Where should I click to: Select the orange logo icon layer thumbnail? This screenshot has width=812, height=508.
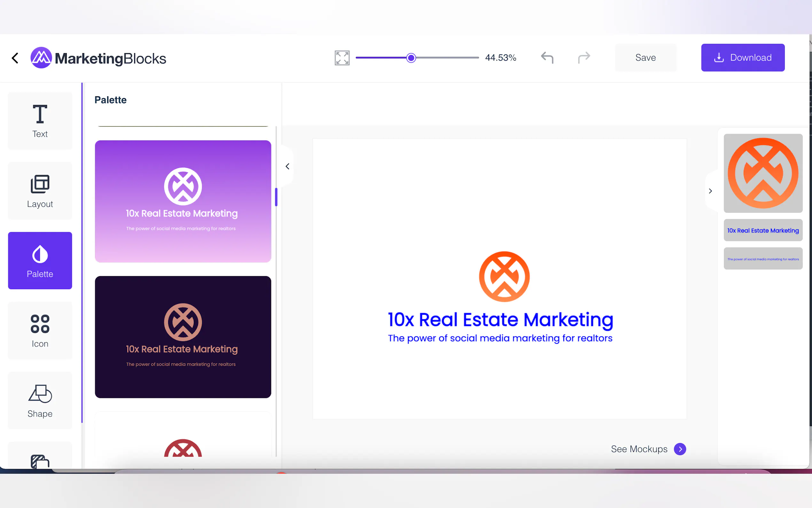[763, 173]
